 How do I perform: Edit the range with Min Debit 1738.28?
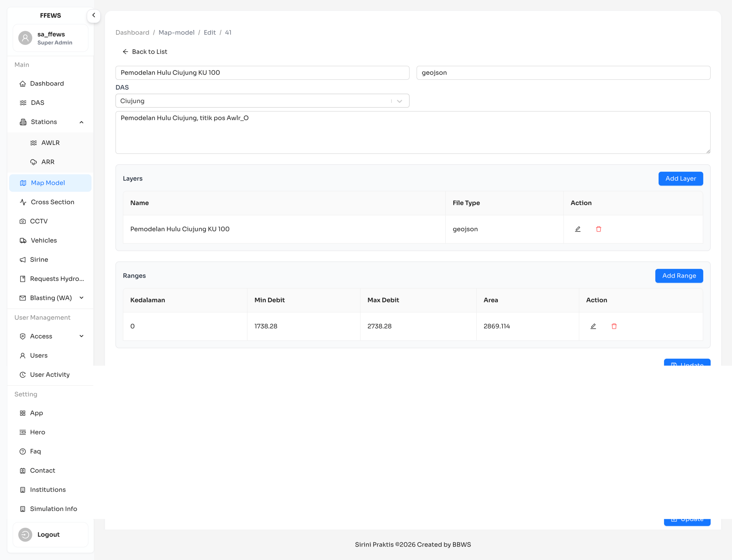(593, 326)
